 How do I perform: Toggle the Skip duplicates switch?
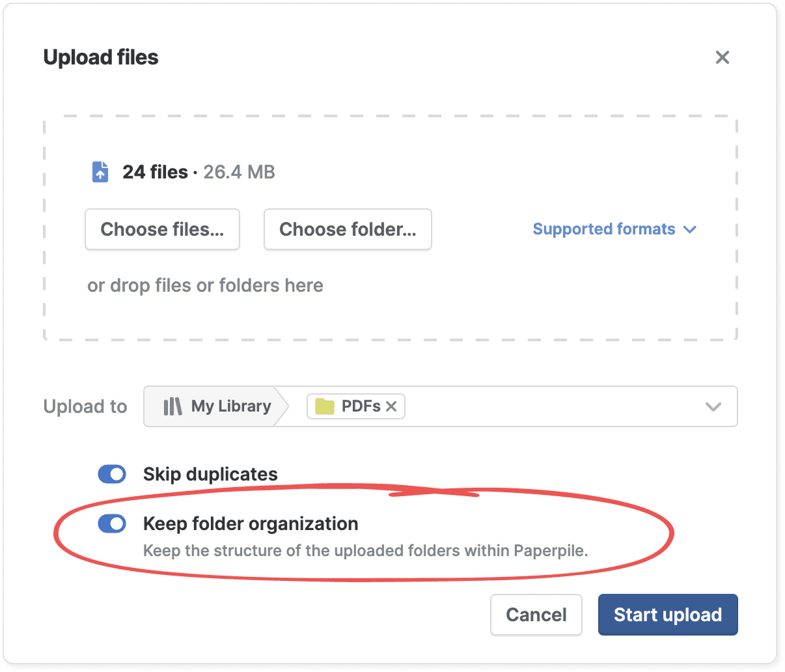click(x=112, y=474)
